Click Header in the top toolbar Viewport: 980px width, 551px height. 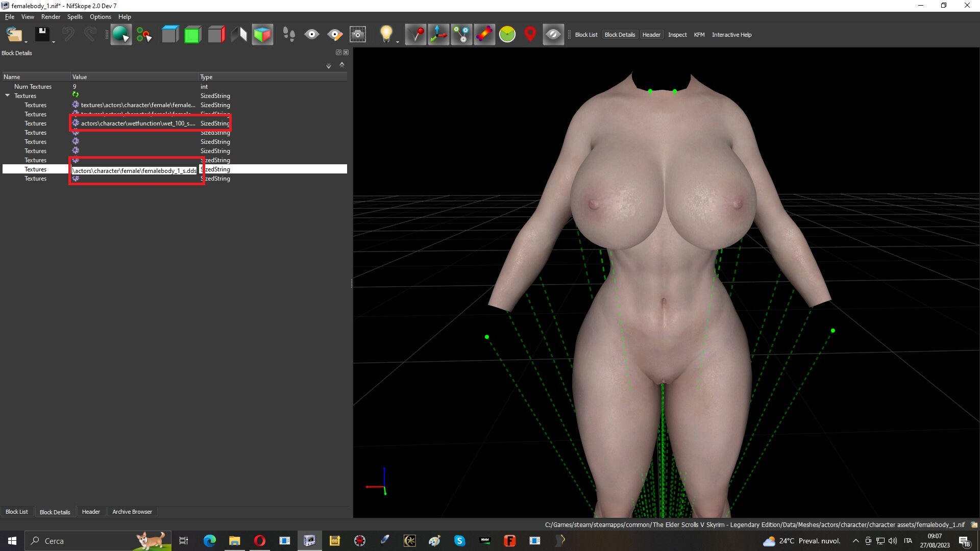[651, 35]
